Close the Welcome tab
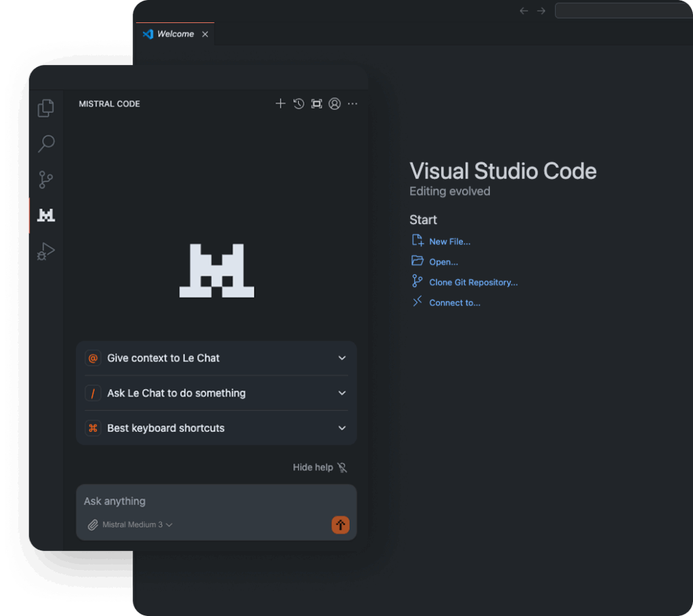The height and width of the screenshot is (616, 693). click(205, 34)
